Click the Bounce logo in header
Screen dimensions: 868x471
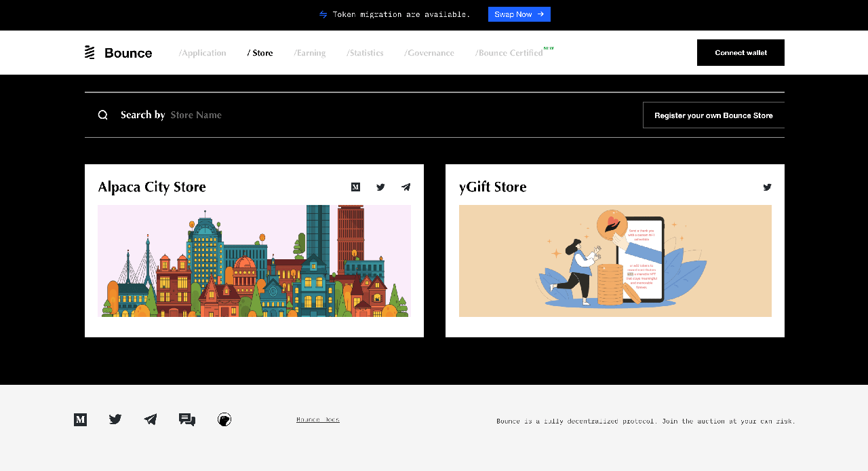tap(119, 53)
